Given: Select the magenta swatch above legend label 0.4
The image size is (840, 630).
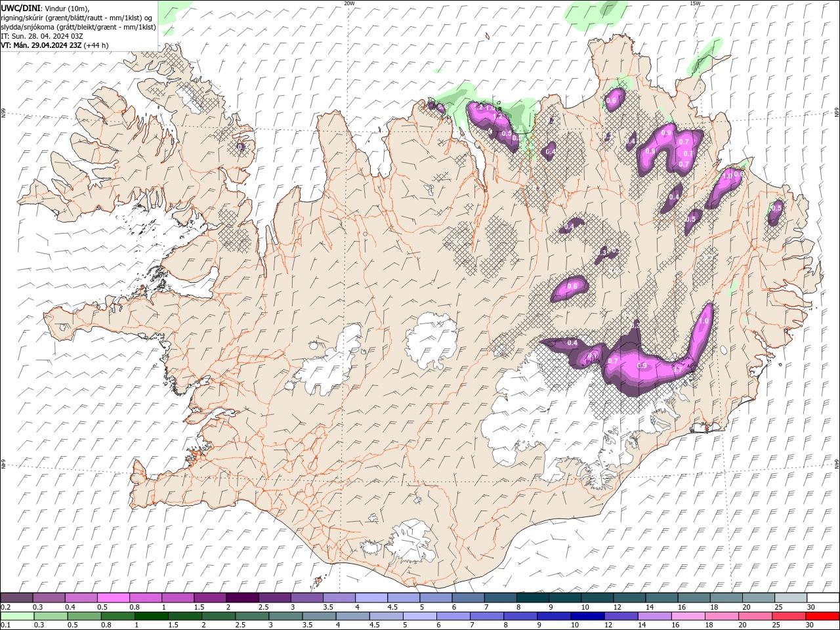Looking at the screenshot, I should [81, 598].
